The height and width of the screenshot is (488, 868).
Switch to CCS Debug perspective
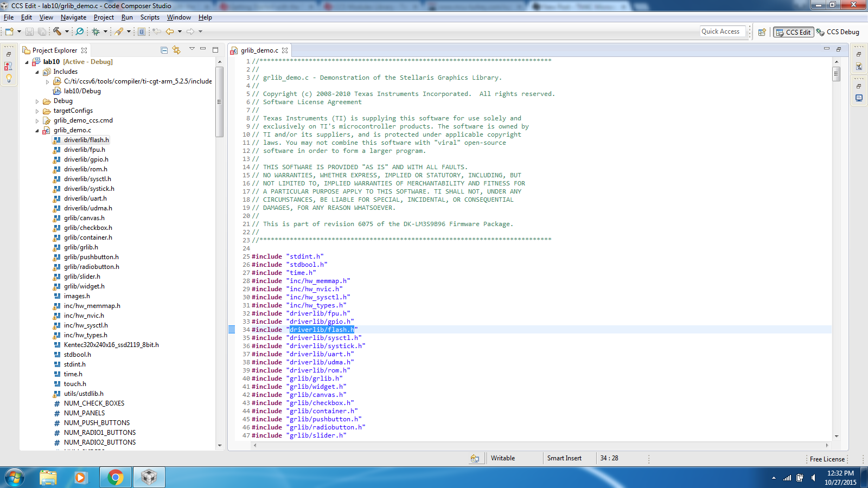coord(838,32)
